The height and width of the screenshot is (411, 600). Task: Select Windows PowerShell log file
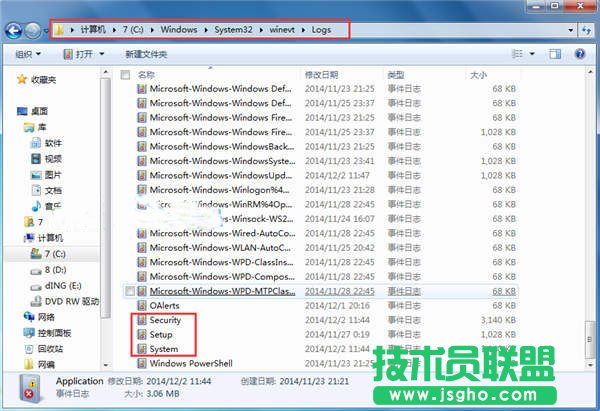point(191,363)
